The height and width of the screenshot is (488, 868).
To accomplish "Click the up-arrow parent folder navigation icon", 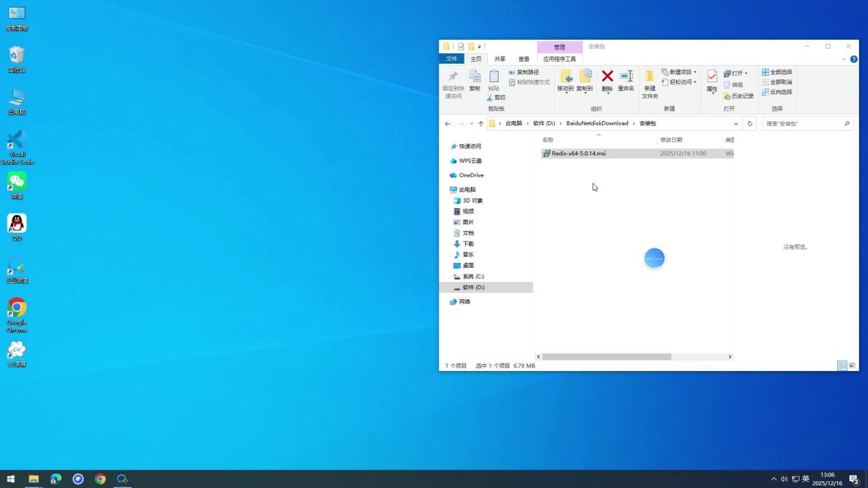I will coord(480,124).
